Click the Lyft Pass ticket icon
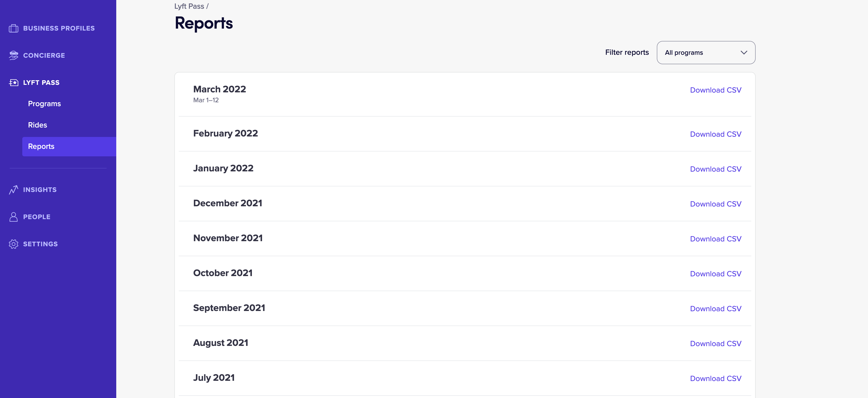This screenshot has height=398, width=868. pos(14,83)
